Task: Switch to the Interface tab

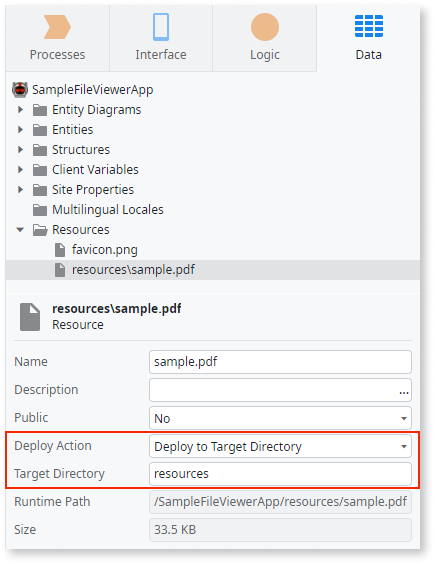Action: point(161,38)
